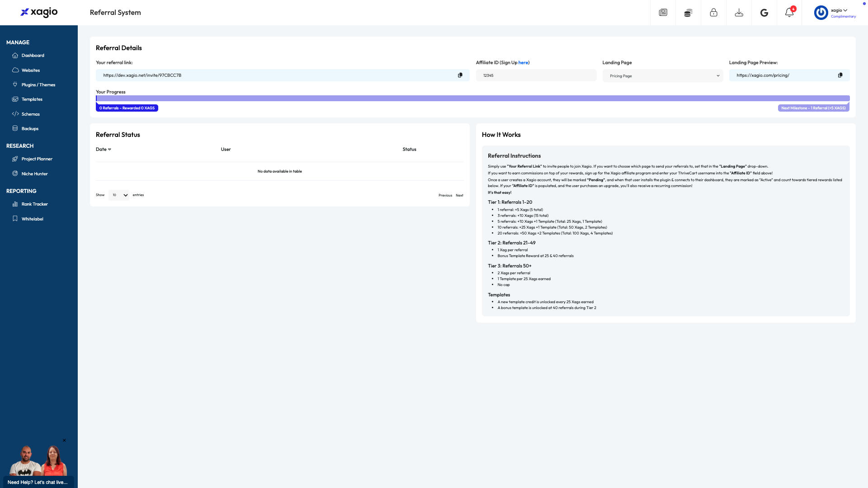Close the chat help widget
The image size is (868, 488).
[x=64, y=441]
